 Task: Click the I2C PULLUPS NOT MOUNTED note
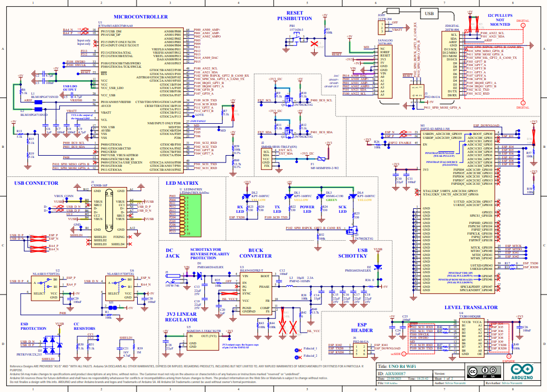(500, 20)
